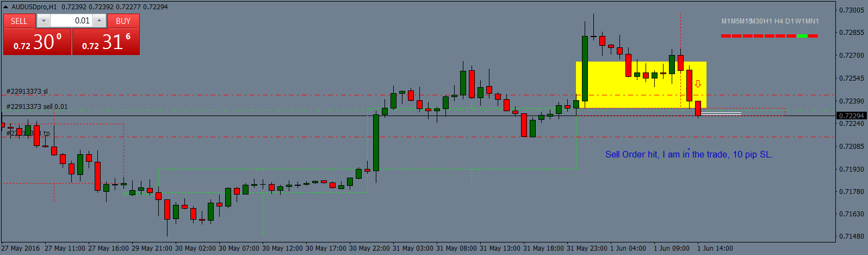This screenshot has width=868, height=255.
Task: Click the 0.72294 current price label
Action: point(852,116)
